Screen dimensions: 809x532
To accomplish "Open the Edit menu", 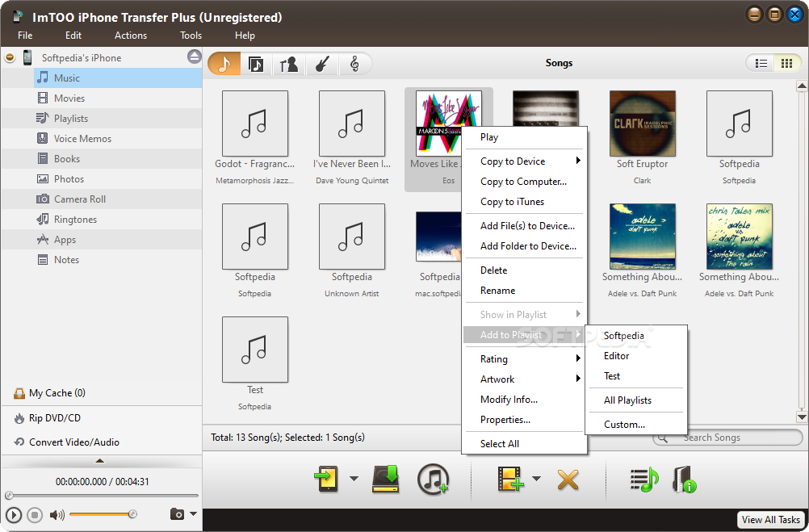I will [73, 36].
